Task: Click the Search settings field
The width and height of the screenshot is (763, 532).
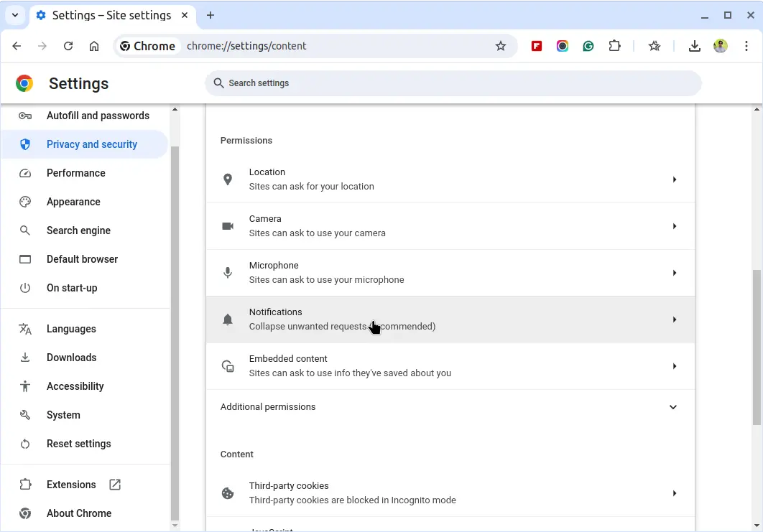Action: point(453,83)
